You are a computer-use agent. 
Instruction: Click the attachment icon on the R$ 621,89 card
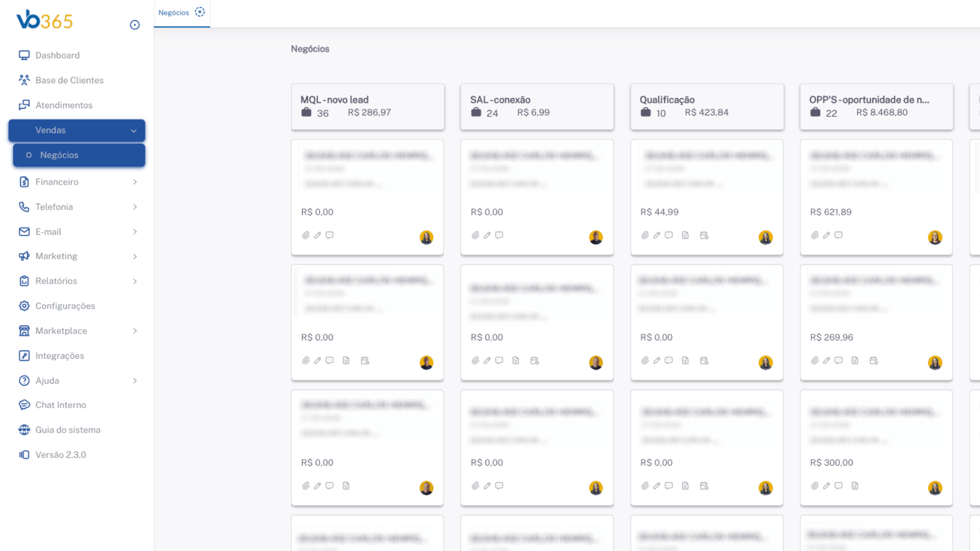pos(815,235)
